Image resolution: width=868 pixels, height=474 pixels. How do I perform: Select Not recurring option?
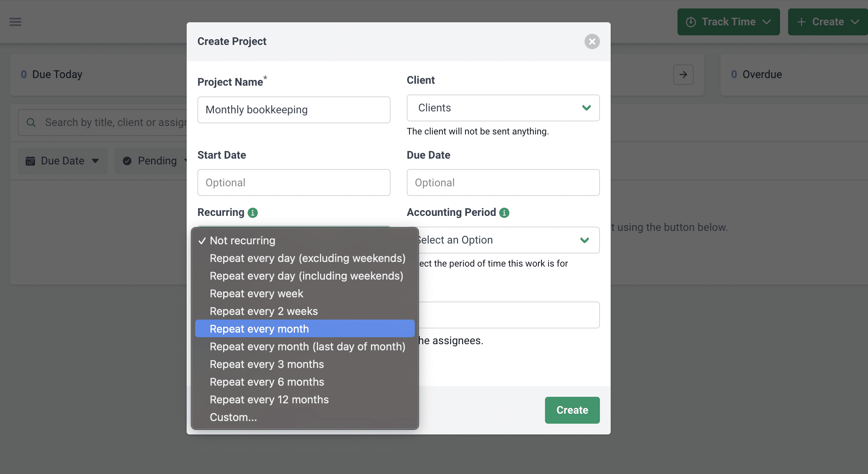pos(305,240)
